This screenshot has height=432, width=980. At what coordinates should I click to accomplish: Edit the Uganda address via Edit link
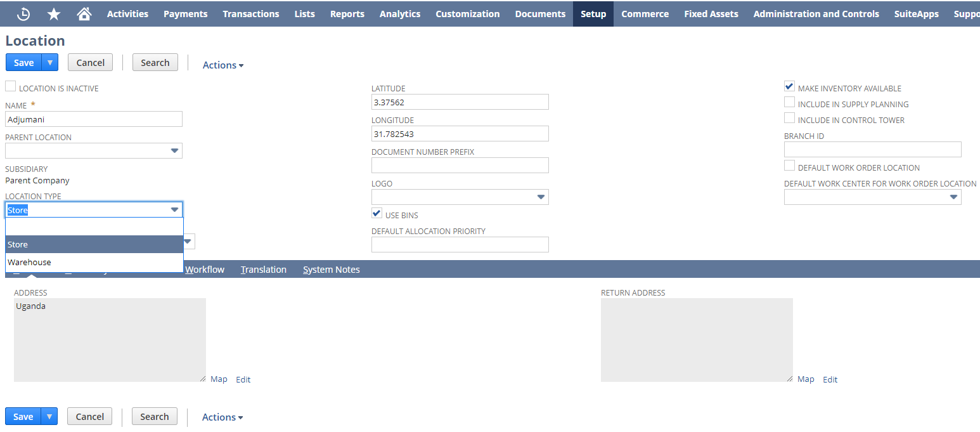click(243, 379)
